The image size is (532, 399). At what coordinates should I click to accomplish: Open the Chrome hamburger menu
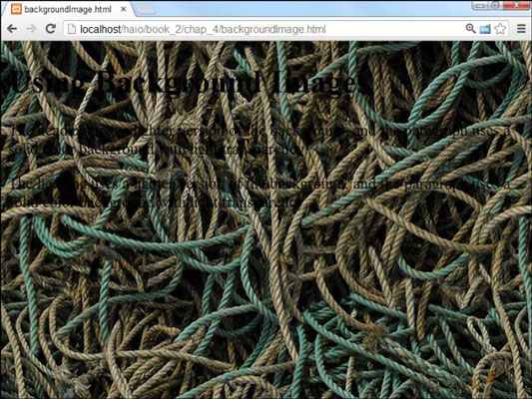(x=521, y=29)
